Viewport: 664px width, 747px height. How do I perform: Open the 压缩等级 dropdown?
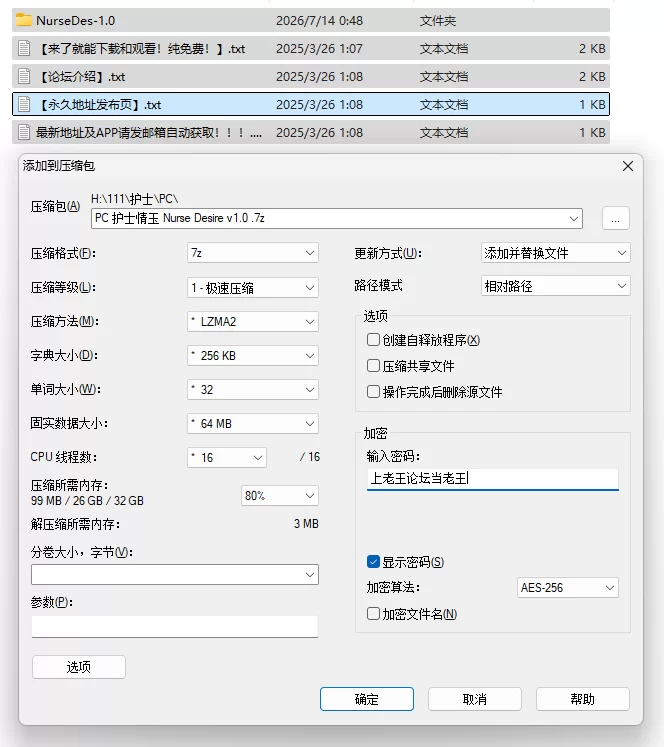(x=253, y=288)
